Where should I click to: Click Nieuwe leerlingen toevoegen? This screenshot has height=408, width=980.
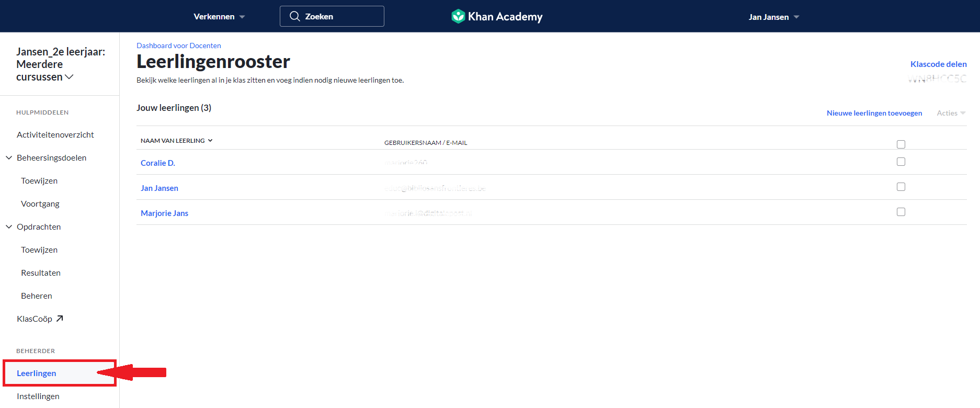click(874, 113)
